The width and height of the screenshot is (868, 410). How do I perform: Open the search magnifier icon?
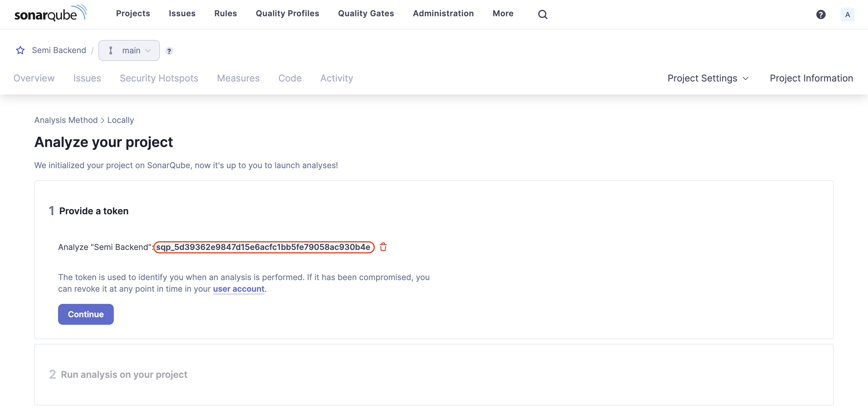(543, 14)
